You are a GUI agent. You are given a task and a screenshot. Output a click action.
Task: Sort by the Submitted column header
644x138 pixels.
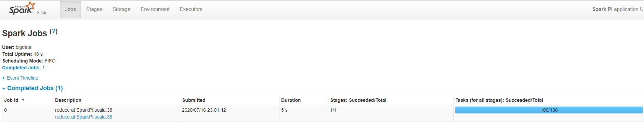[194, 100]
